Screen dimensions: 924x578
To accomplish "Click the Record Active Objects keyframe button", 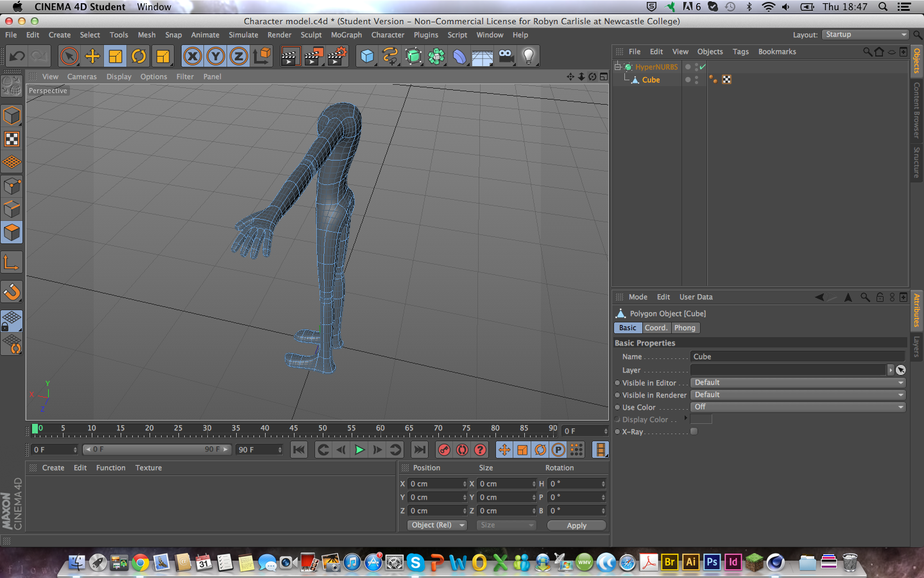I will pos(444,450).
